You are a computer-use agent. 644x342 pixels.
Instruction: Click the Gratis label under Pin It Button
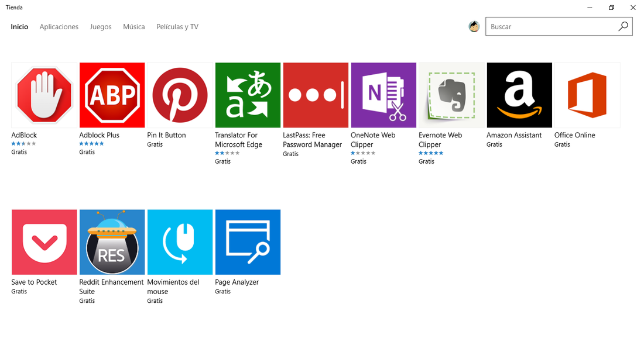pyautogui.click(x=155, y=144)
